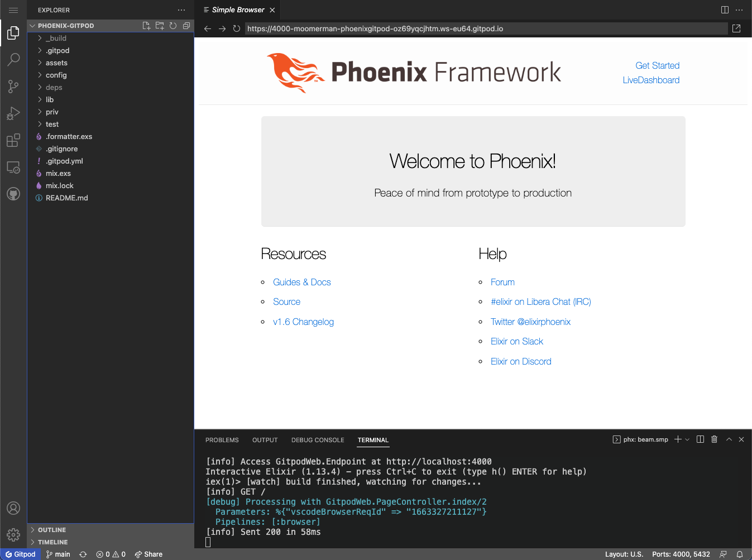Collapse all folders in explorer
This screenshot has height=560, width=752.
click(186, 26)
